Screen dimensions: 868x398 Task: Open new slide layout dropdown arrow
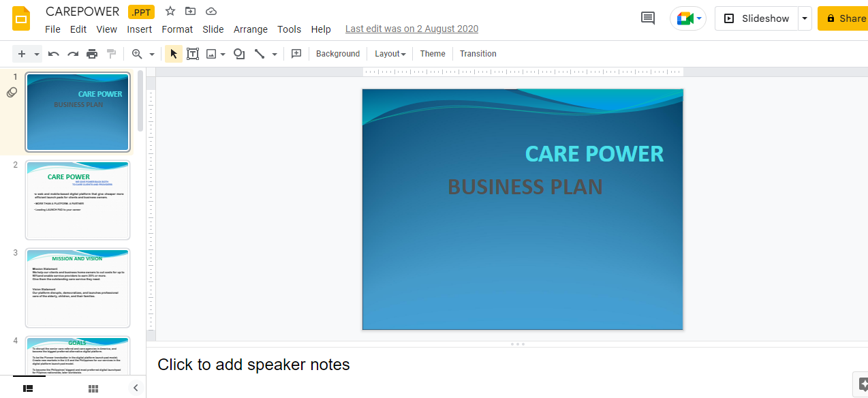37,54
